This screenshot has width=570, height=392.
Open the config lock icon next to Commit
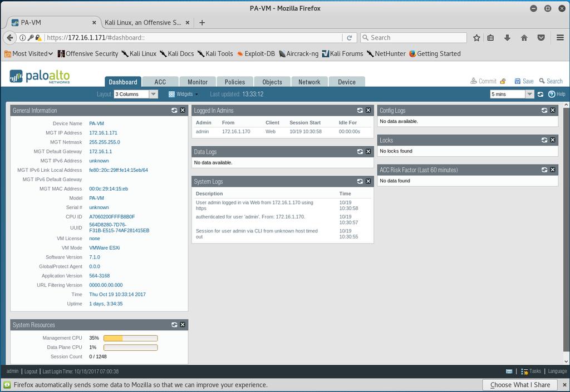tap(503, 81)
